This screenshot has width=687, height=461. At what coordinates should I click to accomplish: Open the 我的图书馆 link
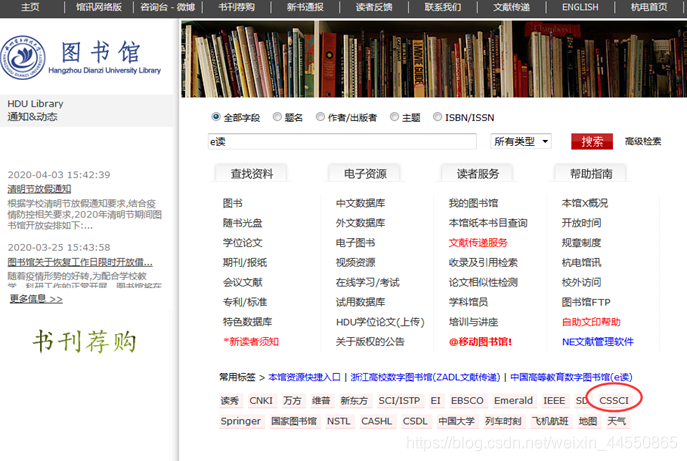click(x=473, y=203)
